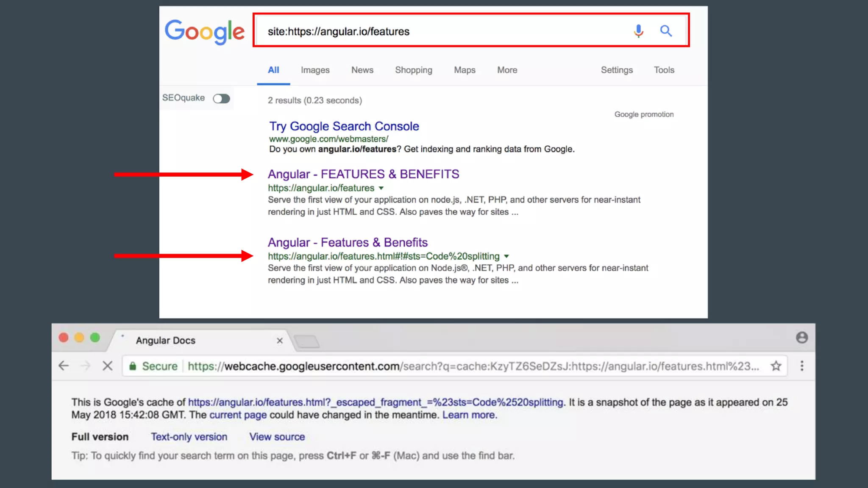
Task: Click the user profile avatar icon
Action: [x=801, y=338]
